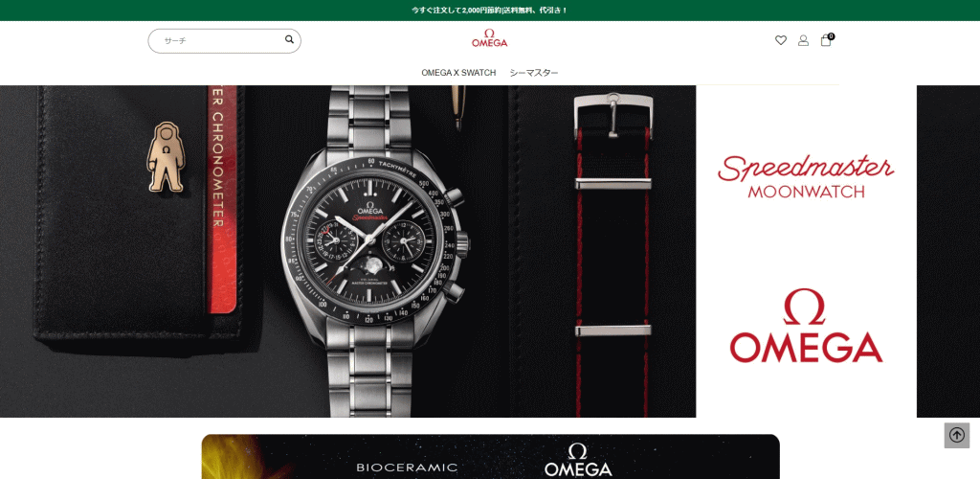Click the back-to-top arrow button
This screenshot has height=479, width=980.
pos(957,435)
